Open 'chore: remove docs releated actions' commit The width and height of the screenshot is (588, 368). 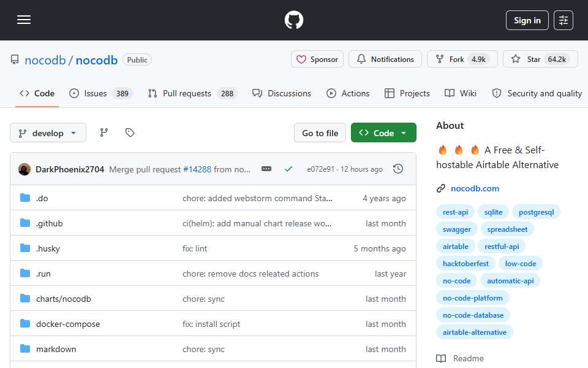(251, 274)
